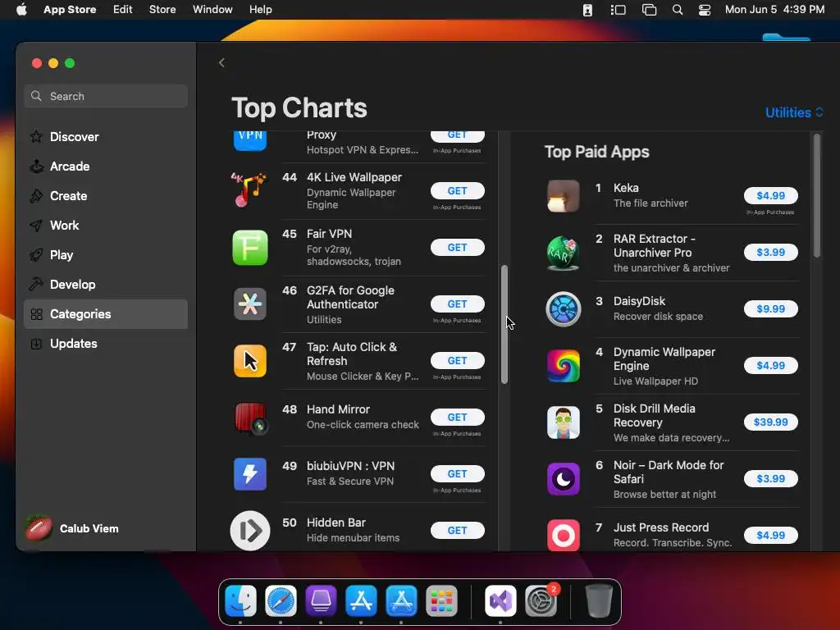Open the Visual Studio icon in the Dock
840x630 pixels.
(x=500, y=600)
